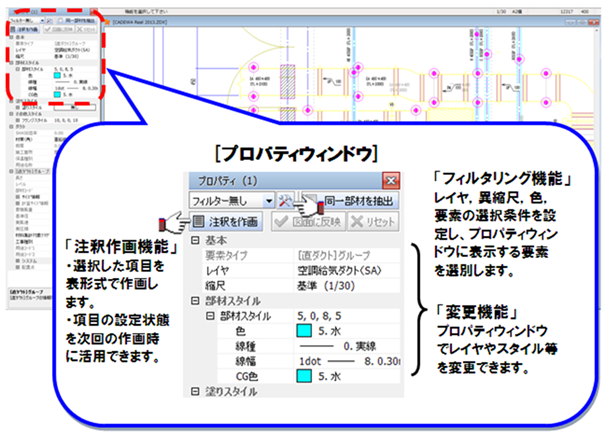Select フランジスタイル value 10, 0, 0, 10

click(66, 120)
